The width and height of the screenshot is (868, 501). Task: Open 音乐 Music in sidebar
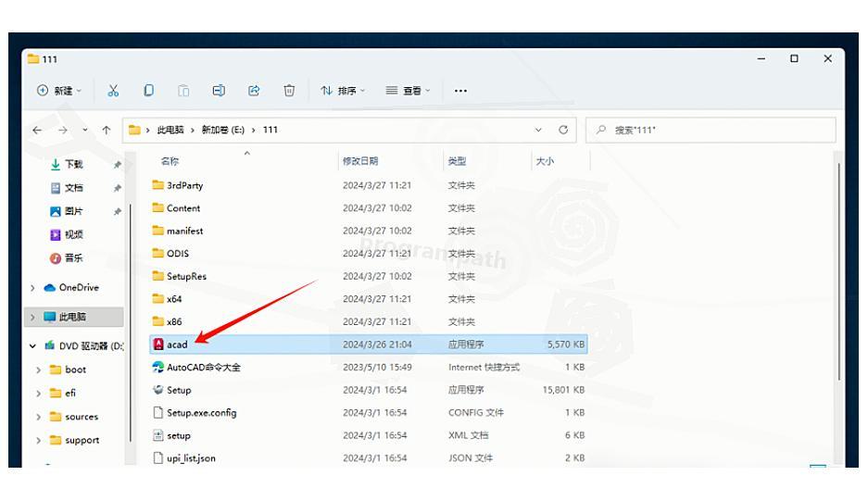click(73, 258)
